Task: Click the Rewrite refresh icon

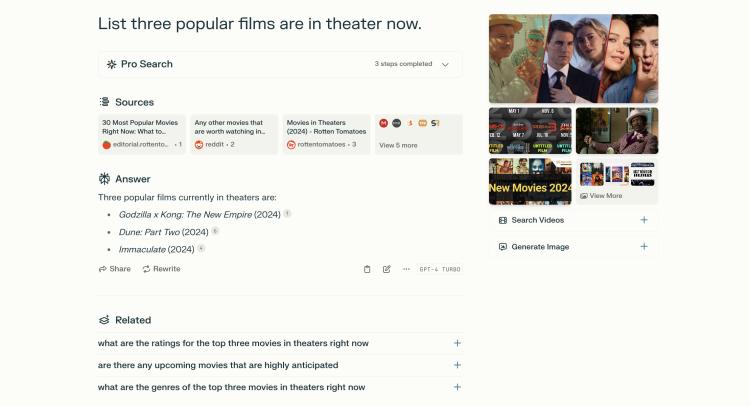Action: coord(146,269)
